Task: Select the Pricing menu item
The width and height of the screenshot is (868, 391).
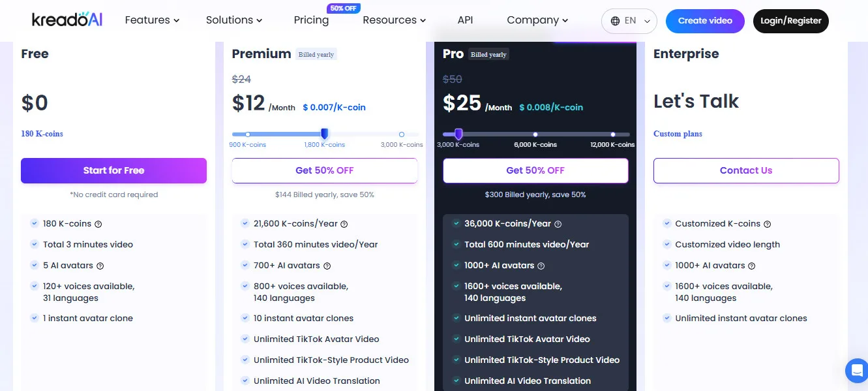Action: tap(311, 20)
